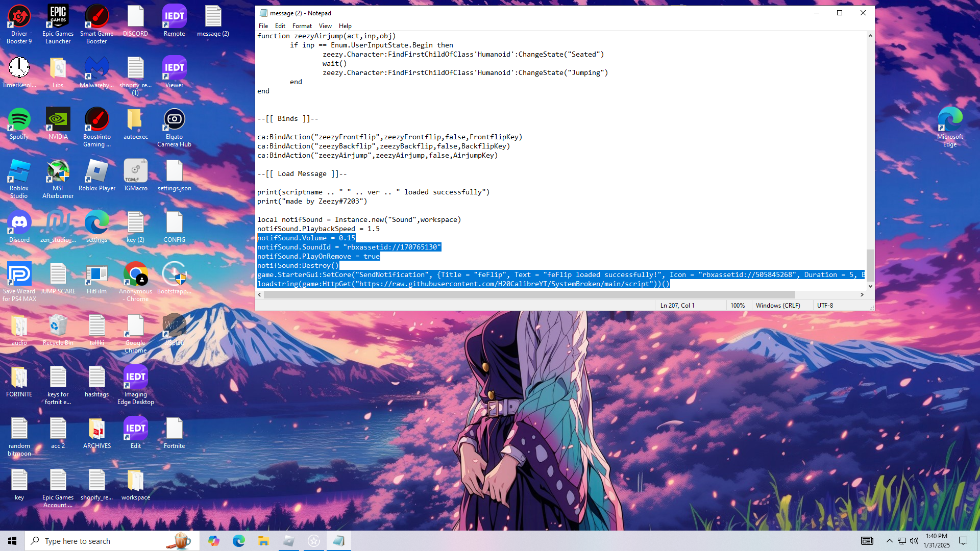Click Notepad vertical scrollbar down arrow
Viewport: 980px width, 551px height.
[870, 286]
